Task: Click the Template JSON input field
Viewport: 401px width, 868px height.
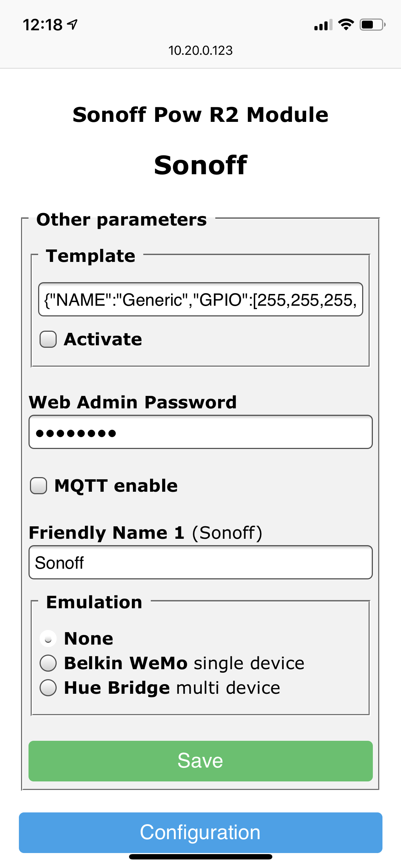Action: (x=200, y=300)
